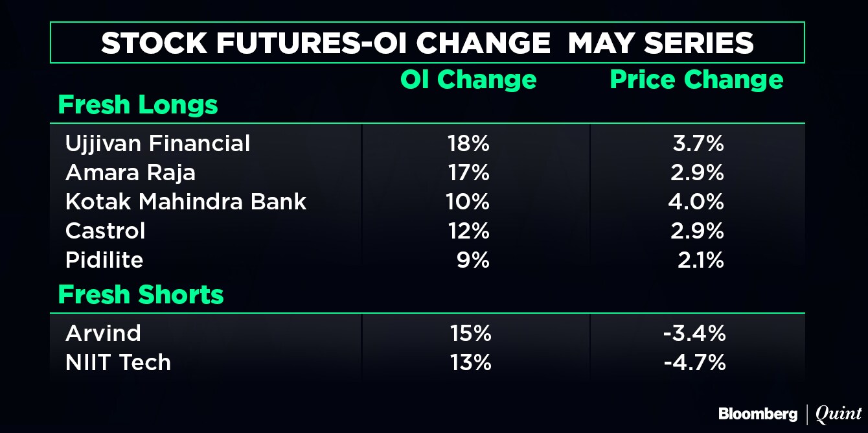The image size is (868, 433).
Task: Click the Fresh Longs section heading
Action: pos(138,105)
